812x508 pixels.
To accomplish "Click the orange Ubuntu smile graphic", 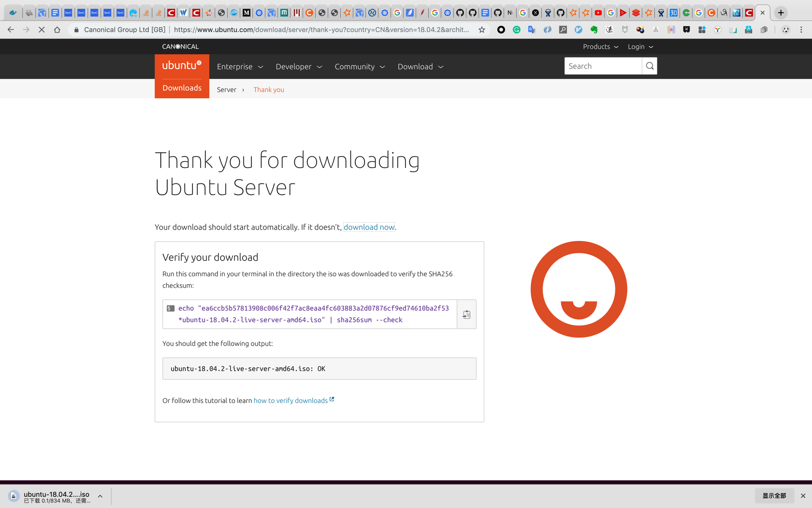I will pyautogui.click(x=579, y=289).
